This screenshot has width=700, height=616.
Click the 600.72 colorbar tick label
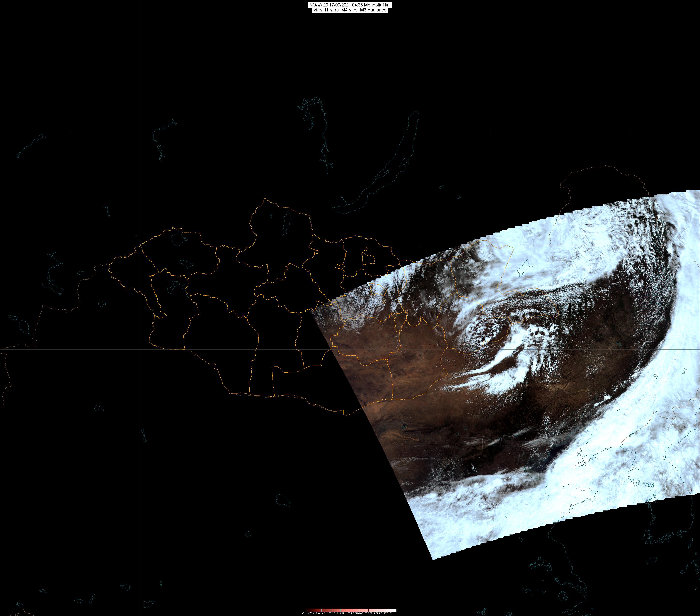(x=369, y=614)
